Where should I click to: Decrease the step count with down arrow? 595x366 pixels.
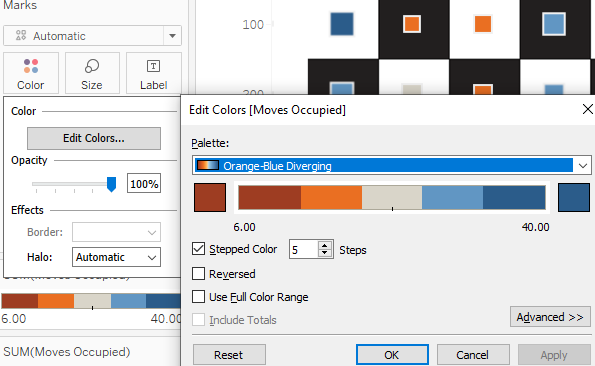(325, 254)
